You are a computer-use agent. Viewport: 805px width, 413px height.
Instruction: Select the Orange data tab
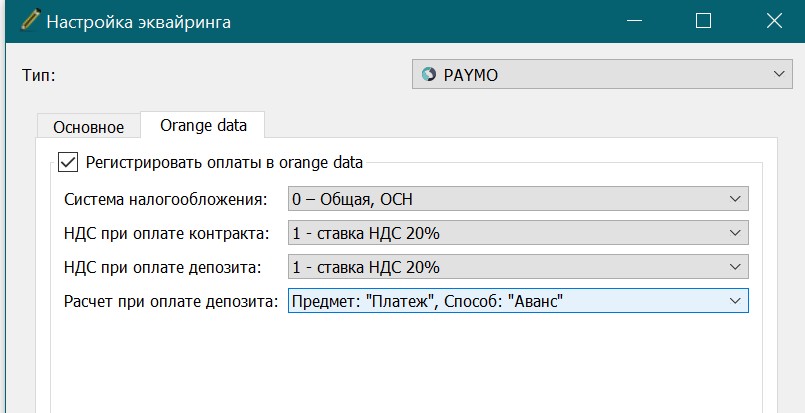pyautogui.click(x=203, y=125)
